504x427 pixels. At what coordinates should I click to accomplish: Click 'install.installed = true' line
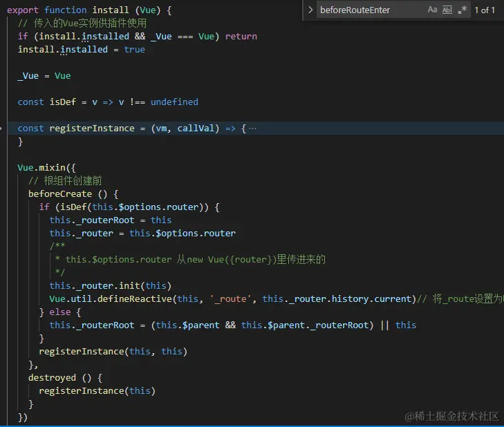82,50
